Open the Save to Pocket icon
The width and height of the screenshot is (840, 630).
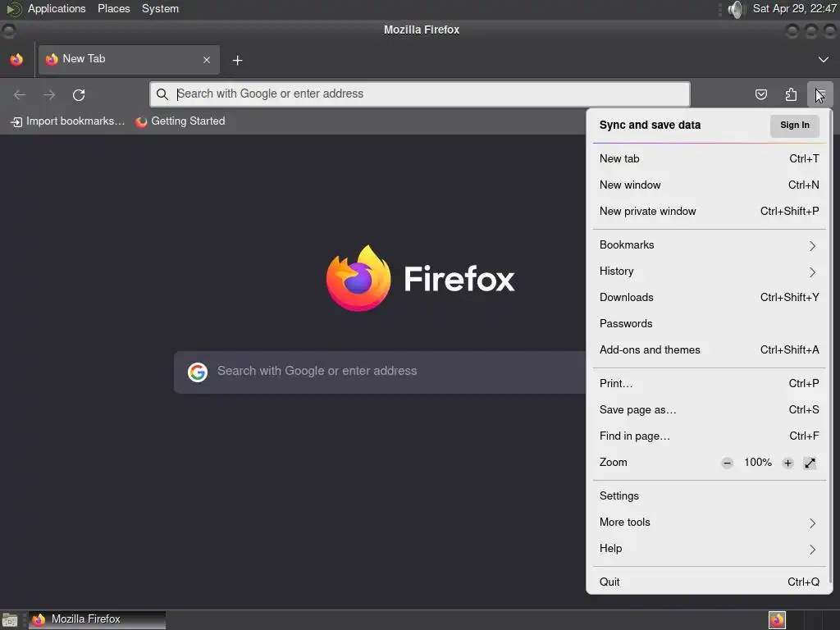point(760,95)
